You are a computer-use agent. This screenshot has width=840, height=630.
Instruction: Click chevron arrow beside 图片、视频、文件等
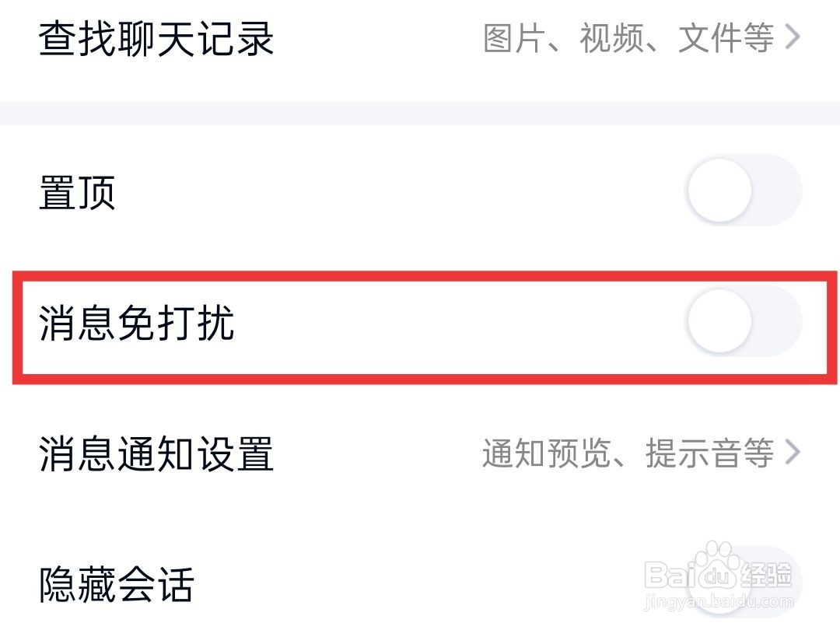click(793, 37)
